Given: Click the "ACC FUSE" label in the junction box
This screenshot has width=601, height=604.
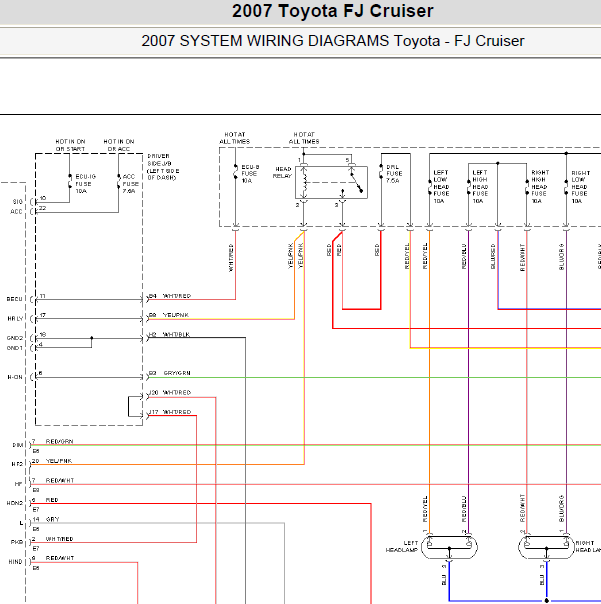Looking at the screenshot, I should pyautogui.click(x=130, y=184).
